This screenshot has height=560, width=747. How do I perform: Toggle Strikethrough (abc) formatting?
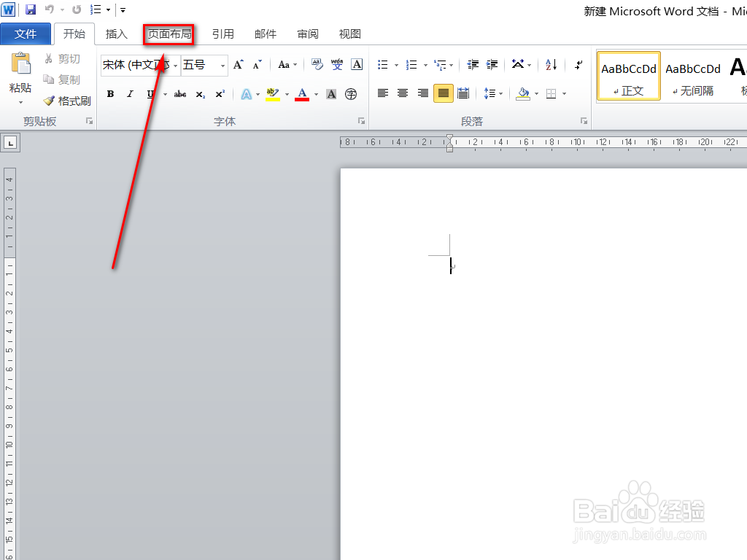(x=180, y=94)
